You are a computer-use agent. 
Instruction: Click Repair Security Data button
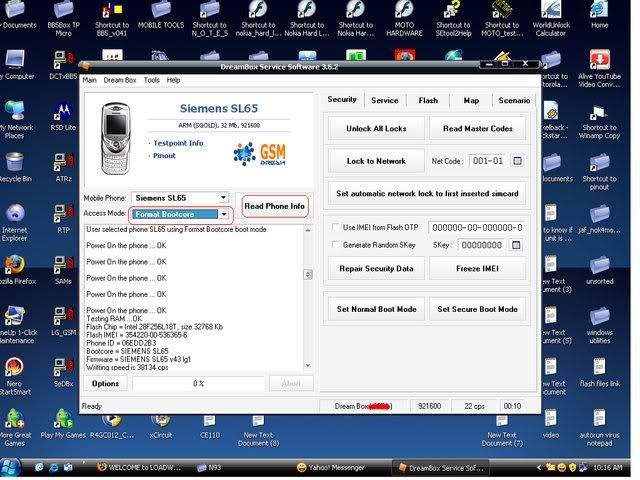[x=376, y=269]
